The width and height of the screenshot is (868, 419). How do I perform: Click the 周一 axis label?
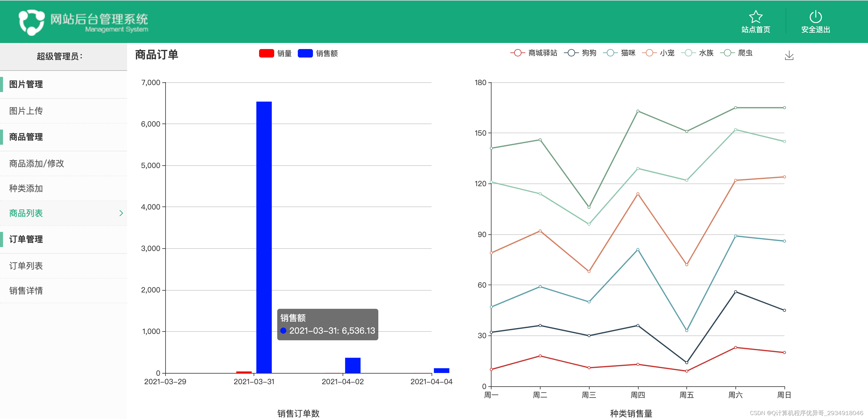491,395
